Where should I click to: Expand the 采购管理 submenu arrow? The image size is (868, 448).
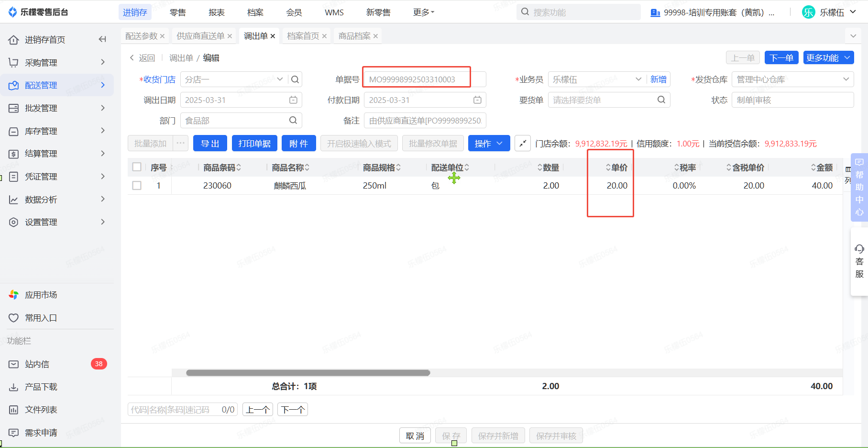pos(103,62)
